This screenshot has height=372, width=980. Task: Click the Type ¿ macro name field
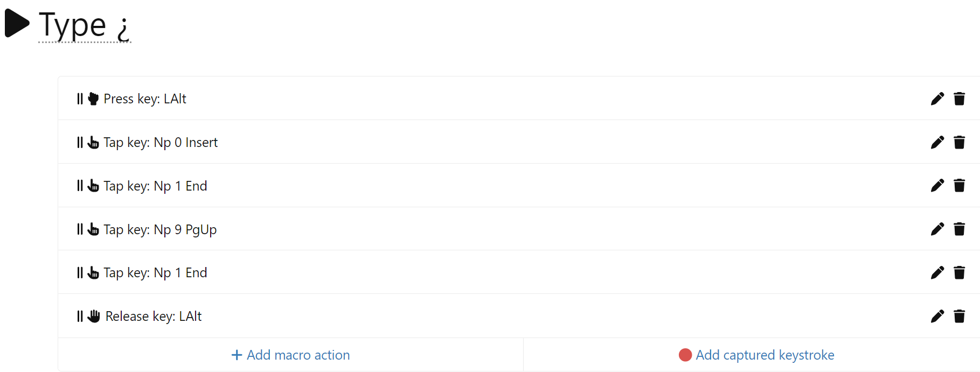click(85, 25)
